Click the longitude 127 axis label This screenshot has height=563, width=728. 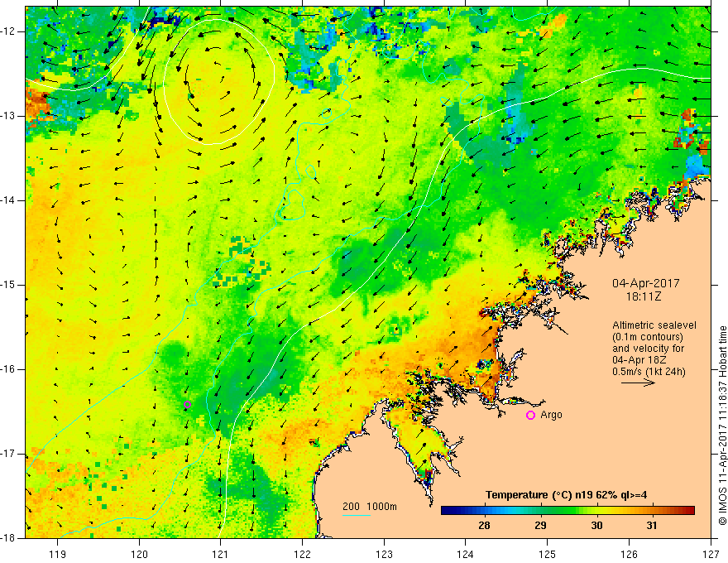coord(711,554)
